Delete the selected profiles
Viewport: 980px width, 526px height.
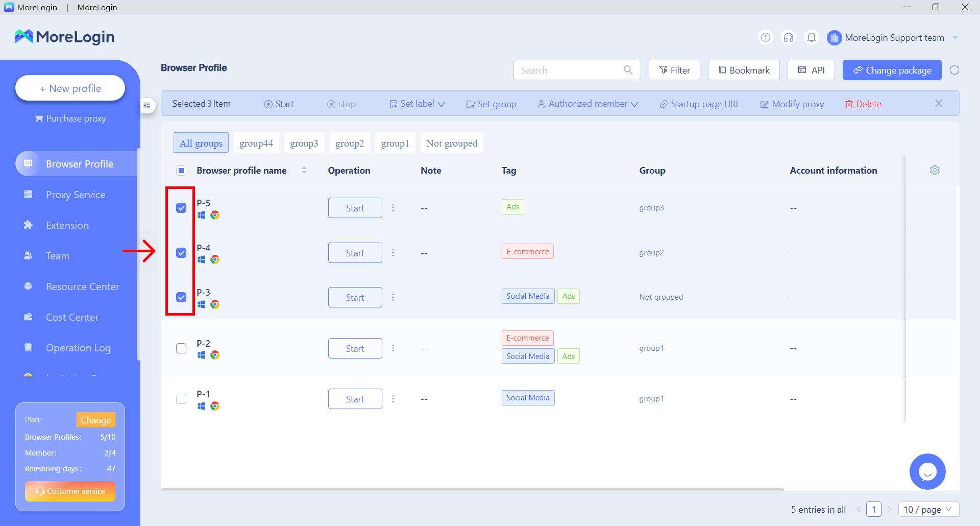pos(863,104)
